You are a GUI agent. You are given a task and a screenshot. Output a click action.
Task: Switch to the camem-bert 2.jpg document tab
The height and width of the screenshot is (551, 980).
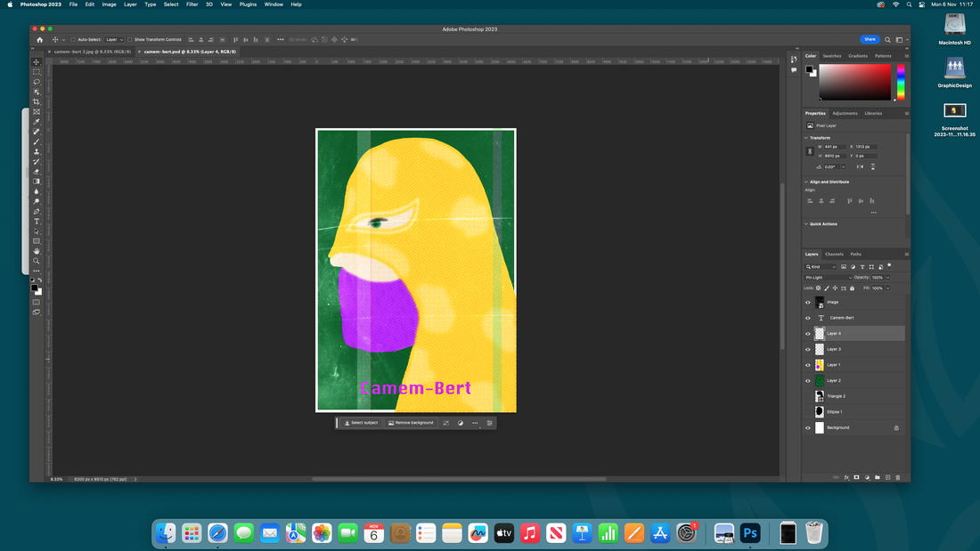pyautogui.click(x=93, y=52)
